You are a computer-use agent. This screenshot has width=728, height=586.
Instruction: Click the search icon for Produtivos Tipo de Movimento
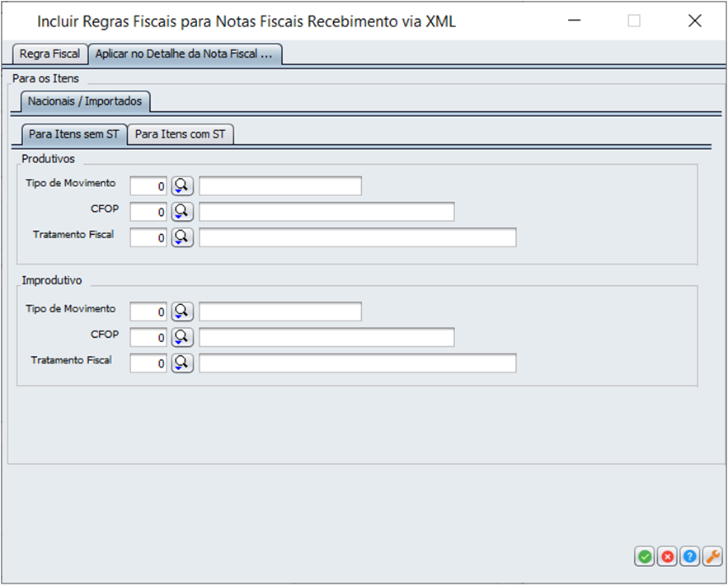182,186
